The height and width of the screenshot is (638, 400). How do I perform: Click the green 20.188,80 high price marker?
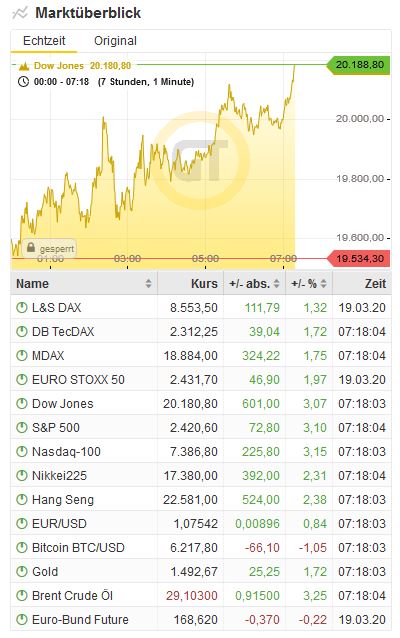tap(359, 65)
